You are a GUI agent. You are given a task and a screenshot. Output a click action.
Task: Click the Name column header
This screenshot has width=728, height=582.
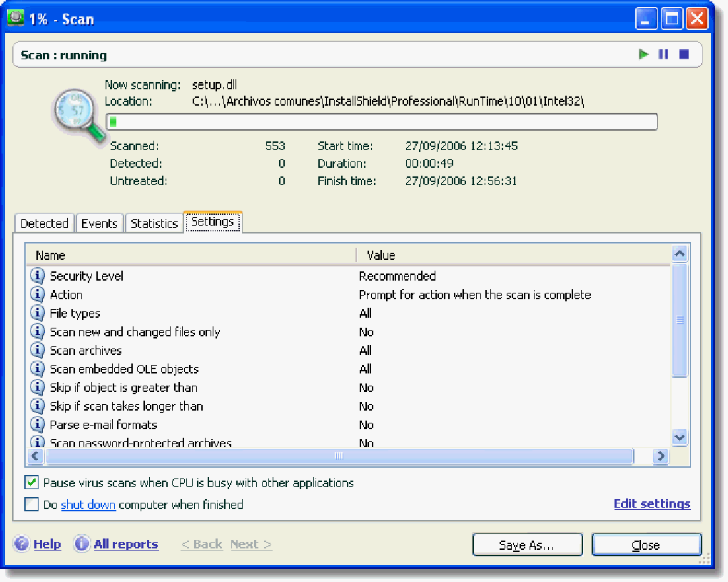pyautogui.click(x=191, y=255)
